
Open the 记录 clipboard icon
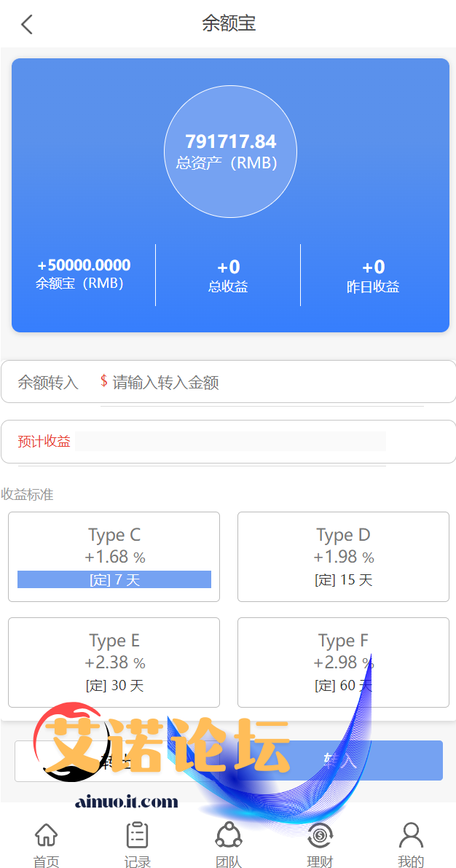tap(137, 845)
